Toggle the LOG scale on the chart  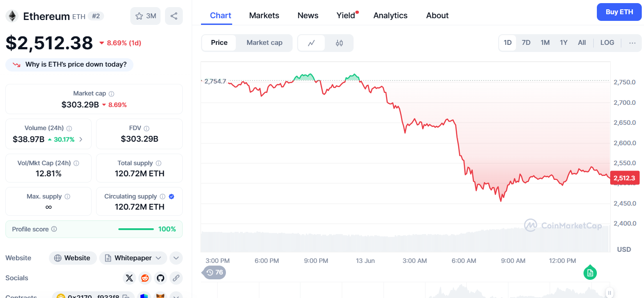tap(607, 43)
